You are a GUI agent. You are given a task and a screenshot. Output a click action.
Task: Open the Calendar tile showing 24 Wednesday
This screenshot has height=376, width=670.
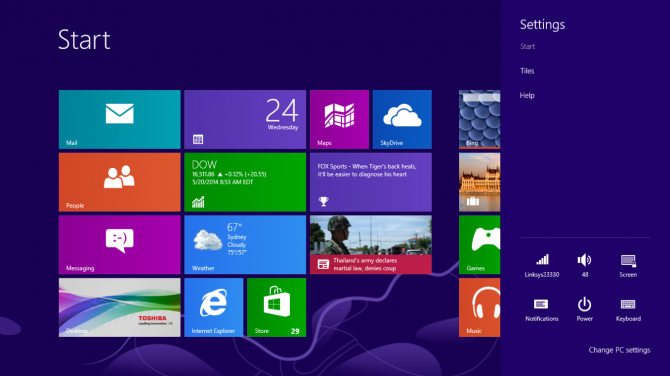pyautogui.click(x=245, y=119)
